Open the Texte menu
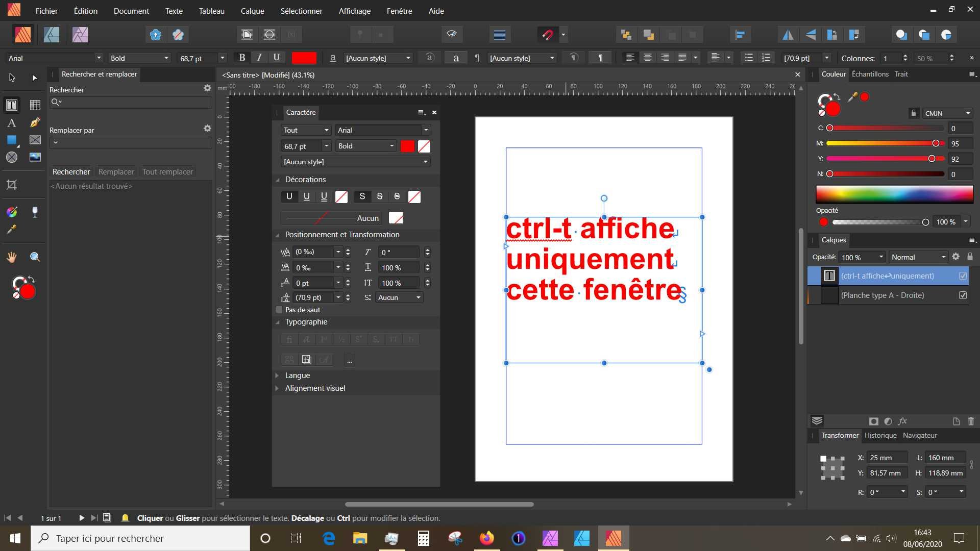 174,11
